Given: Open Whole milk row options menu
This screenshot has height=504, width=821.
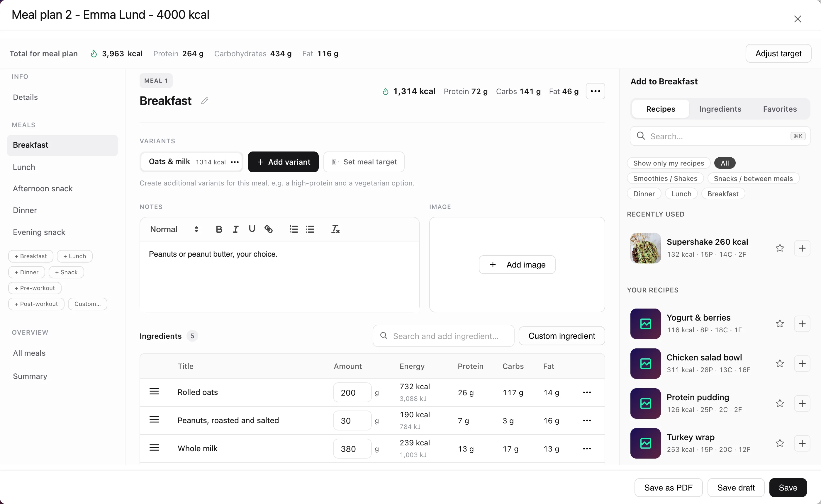Looking at the screenshot, I should [x=587, y=449].
